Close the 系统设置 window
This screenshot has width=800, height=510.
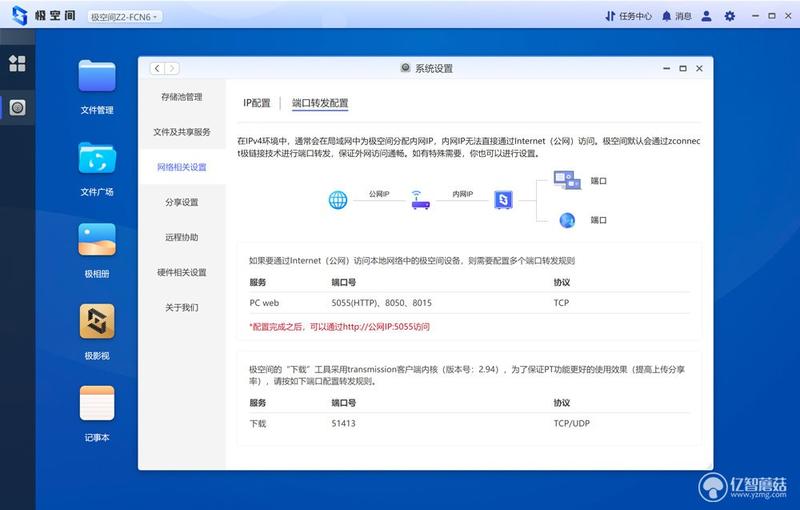[x=699, y=68]
